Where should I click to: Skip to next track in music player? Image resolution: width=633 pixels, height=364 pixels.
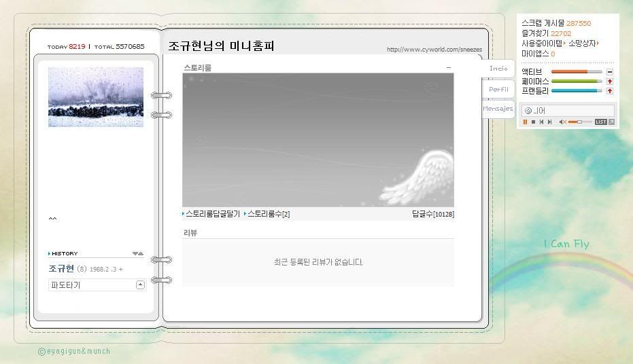tap(549, 122)
